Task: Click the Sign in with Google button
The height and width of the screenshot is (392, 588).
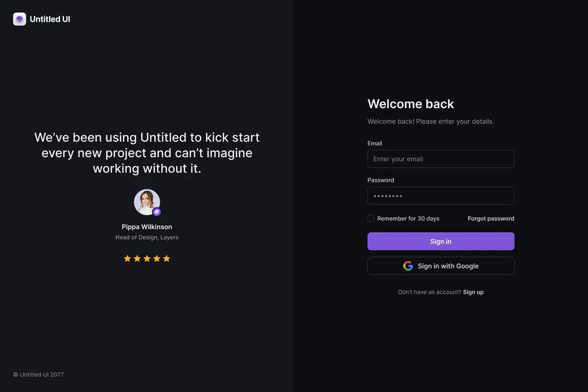Action: (x=440, y=265)
